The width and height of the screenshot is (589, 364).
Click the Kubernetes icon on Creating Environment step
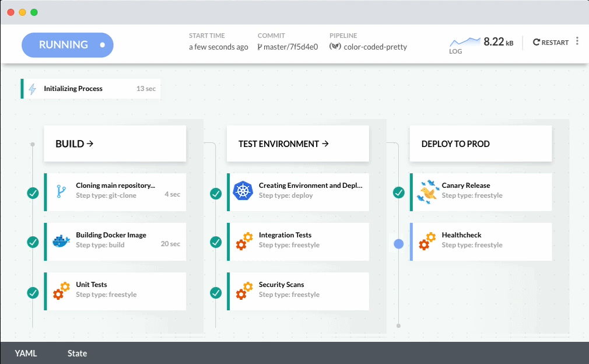243,191
